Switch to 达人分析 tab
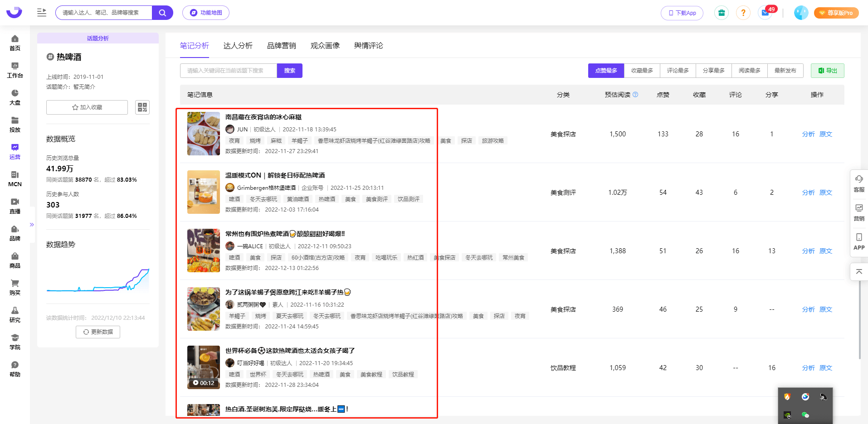The image size is (868, 424). (238, 46)
